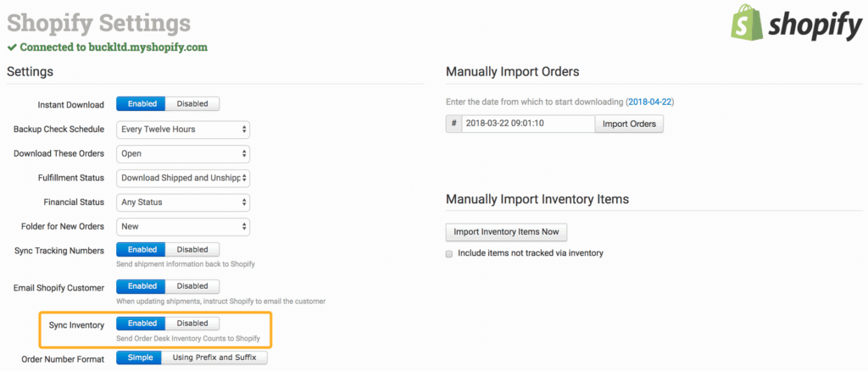Viewport: 868px width, 371px height.
Task: Select Simple order number format
Action: (139, 358)
